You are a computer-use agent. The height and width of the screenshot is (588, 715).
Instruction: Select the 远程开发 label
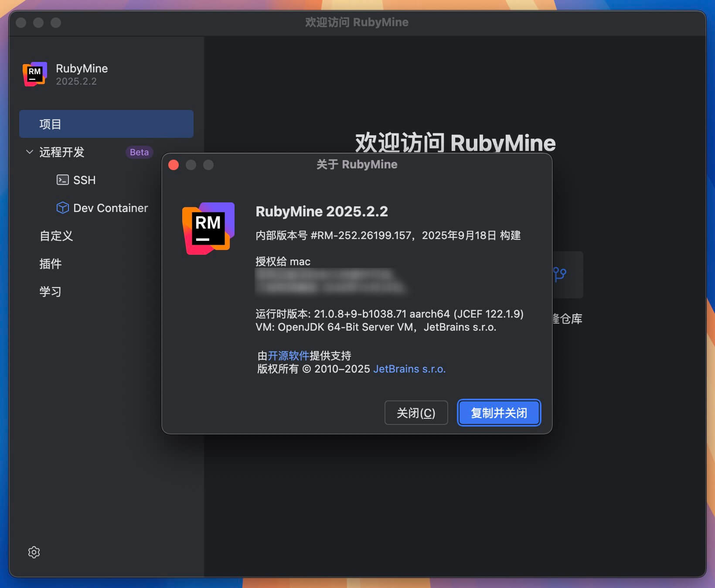[x=62, y=152]
